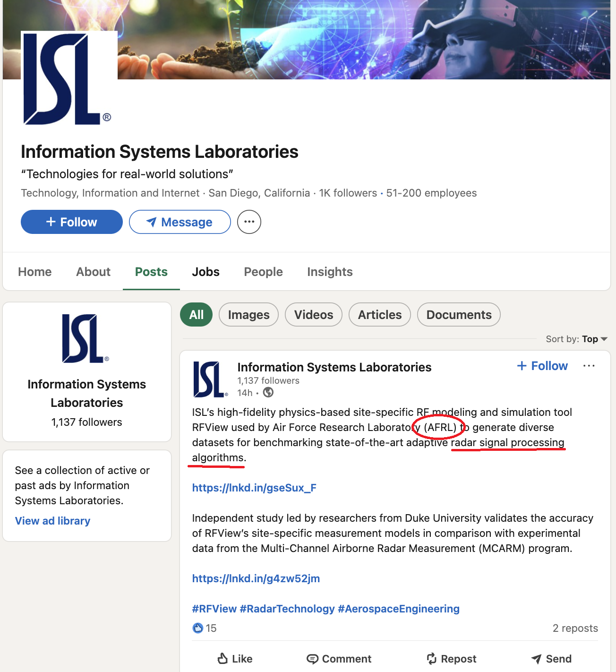This screenshot has height=672, width=616.
Task: Open the lnkd.in/g4zw52jm link
Action: pos(256,578)
